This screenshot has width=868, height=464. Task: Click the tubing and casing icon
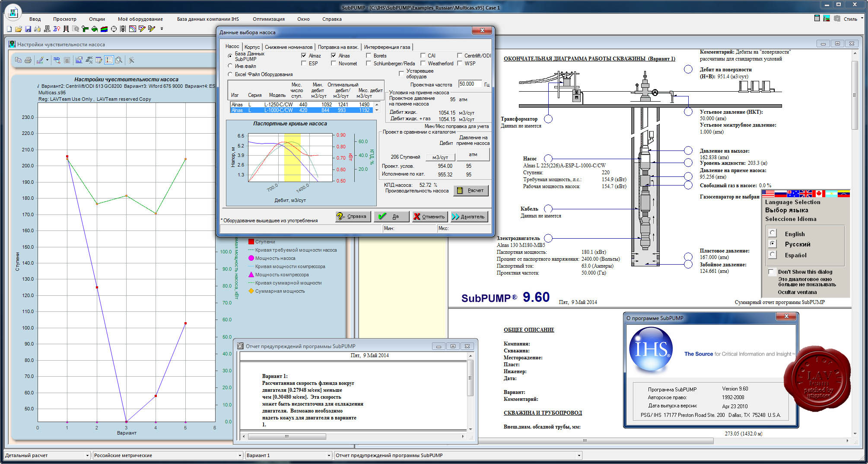coord(66,29)
